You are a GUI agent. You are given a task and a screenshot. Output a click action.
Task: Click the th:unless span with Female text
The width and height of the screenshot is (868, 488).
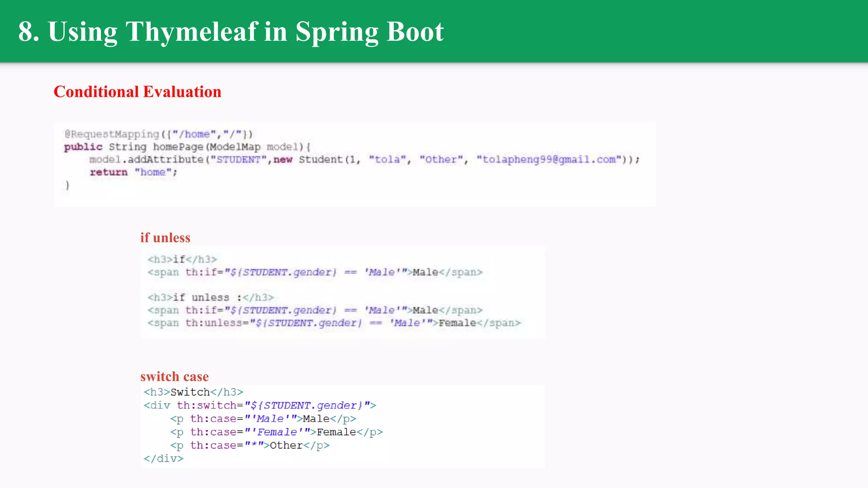[334, 323]
